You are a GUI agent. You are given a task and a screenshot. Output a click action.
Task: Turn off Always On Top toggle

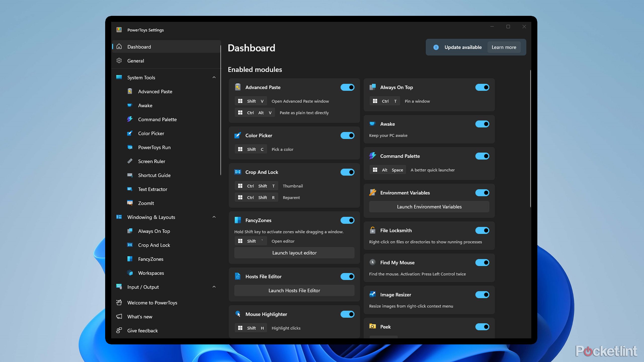(482, 87)
